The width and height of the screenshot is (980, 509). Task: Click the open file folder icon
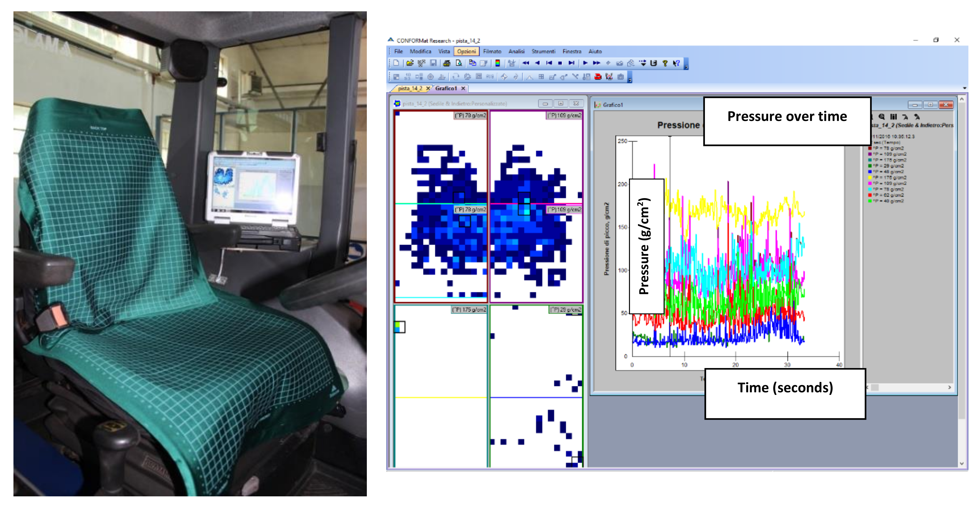(410, 63)
